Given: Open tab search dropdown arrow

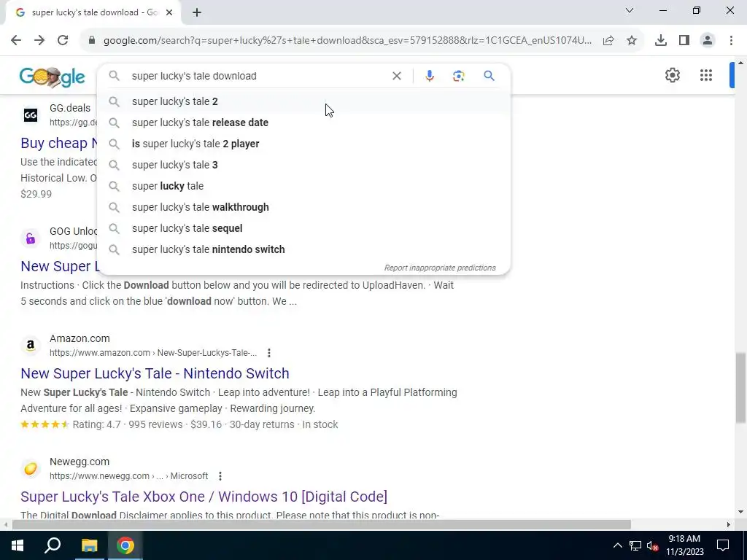Looking at the screenshot, I should [x=630, y=10].
